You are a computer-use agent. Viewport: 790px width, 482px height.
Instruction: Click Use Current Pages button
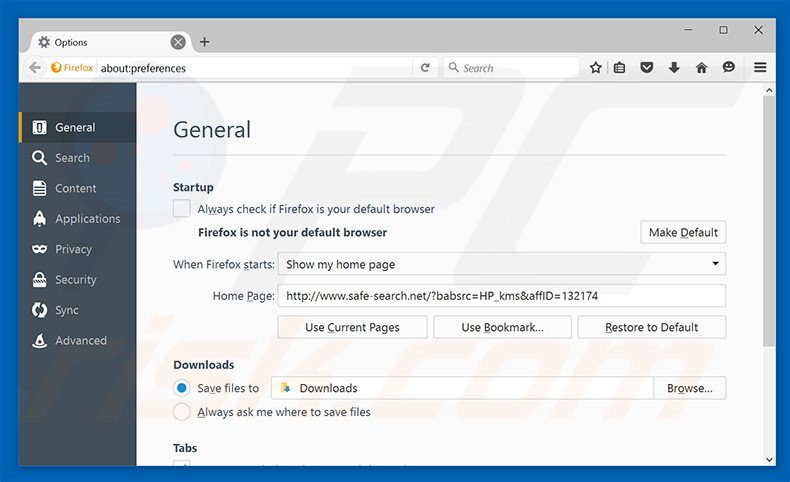click(352, 327)
